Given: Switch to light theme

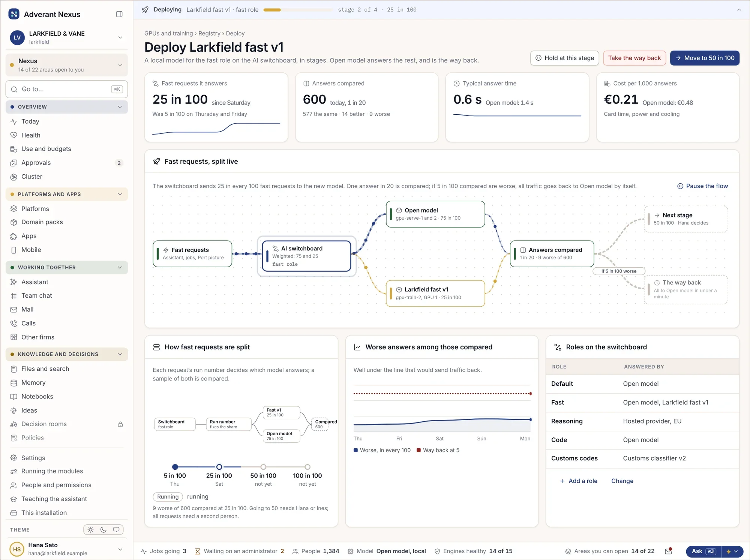Looking at the screenshot, I should tap(90, 530).
